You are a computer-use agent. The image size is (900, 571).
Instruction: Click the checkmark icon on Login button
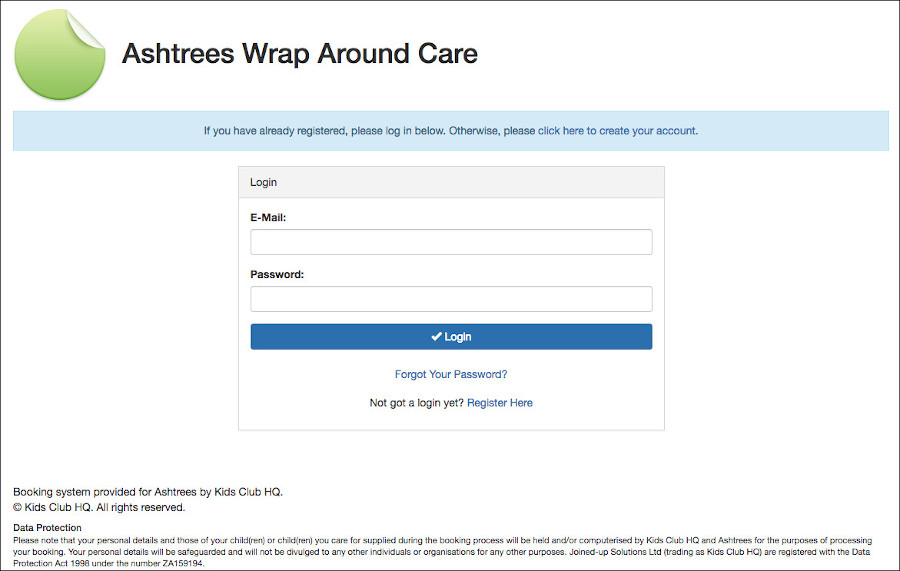[436, 337]
